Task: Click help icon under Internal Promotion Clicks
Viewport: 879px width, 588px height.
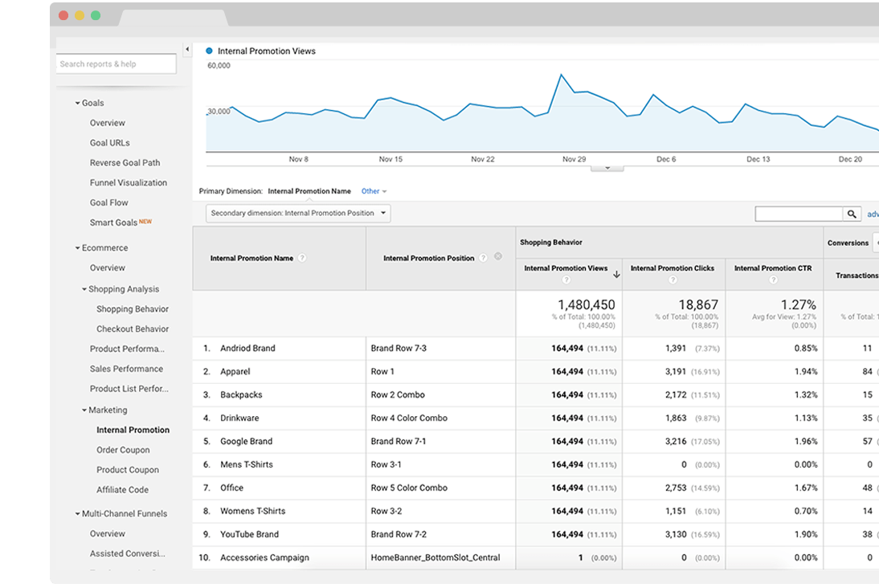Action: pos(673,280)
